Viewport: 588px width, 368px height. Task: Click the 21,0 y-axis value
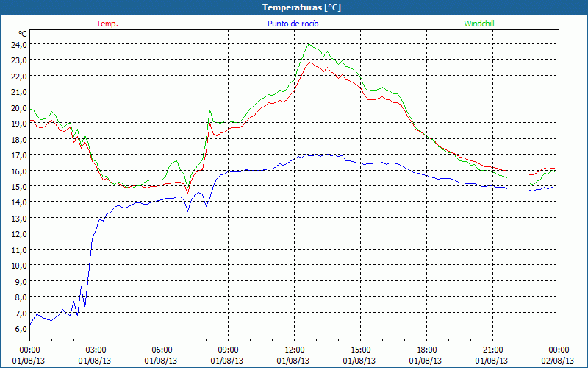click(x=20, y=92)
